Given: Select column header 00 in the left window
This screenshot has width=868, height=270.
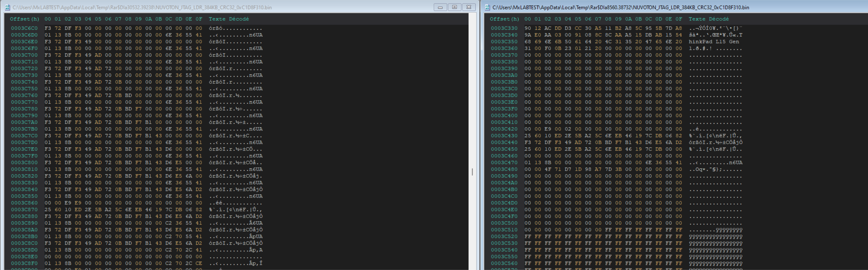Looking at the screenshot, I should click(48, 19).
